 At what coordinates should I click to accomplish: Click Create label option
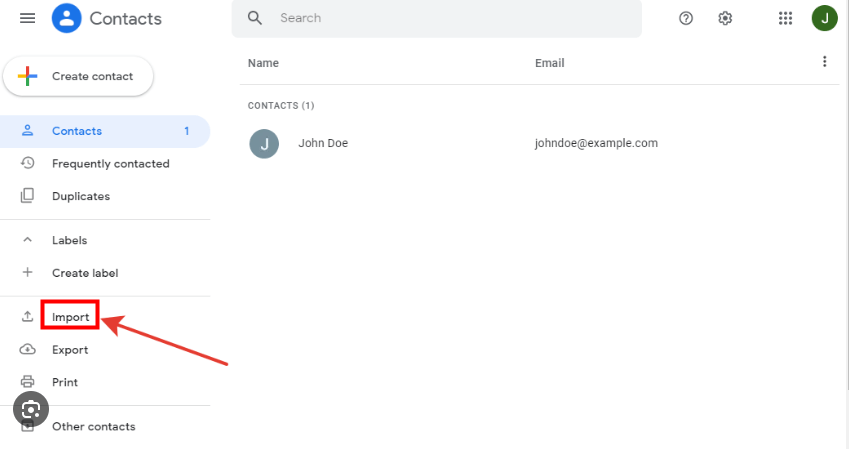85,272
